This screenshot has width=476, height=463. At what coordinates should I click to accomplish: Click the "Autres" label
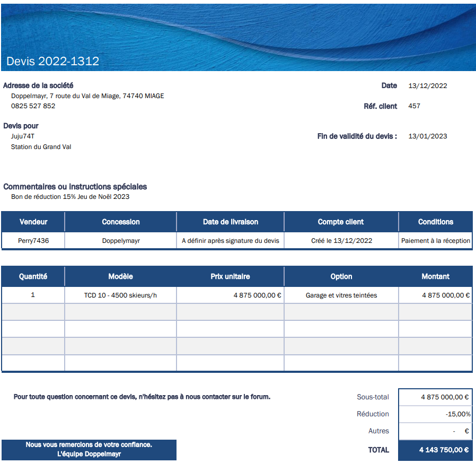click(378, 431)
